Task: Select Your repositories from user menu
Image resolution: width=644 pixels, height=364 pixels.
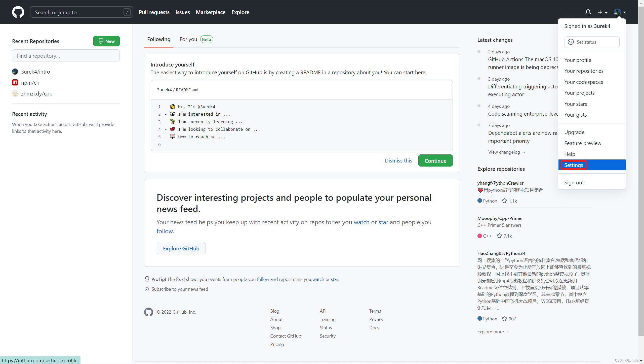Action: (x=592, y=71)
